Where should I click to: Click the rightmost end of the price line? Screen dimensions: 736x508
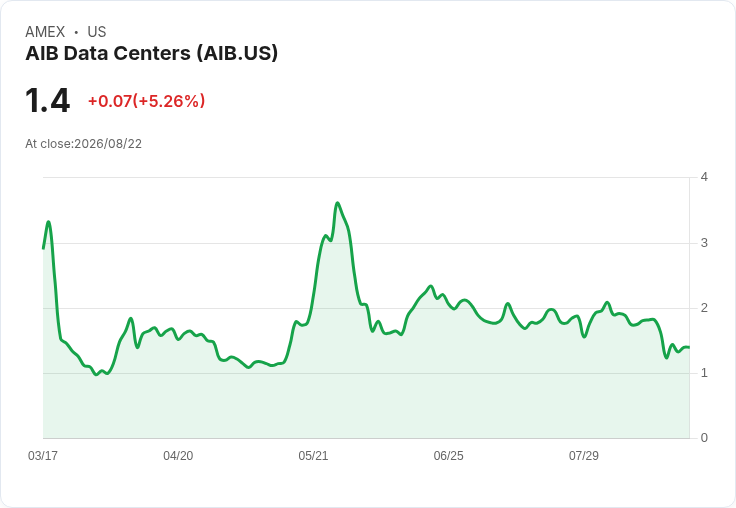coord(689,347)
